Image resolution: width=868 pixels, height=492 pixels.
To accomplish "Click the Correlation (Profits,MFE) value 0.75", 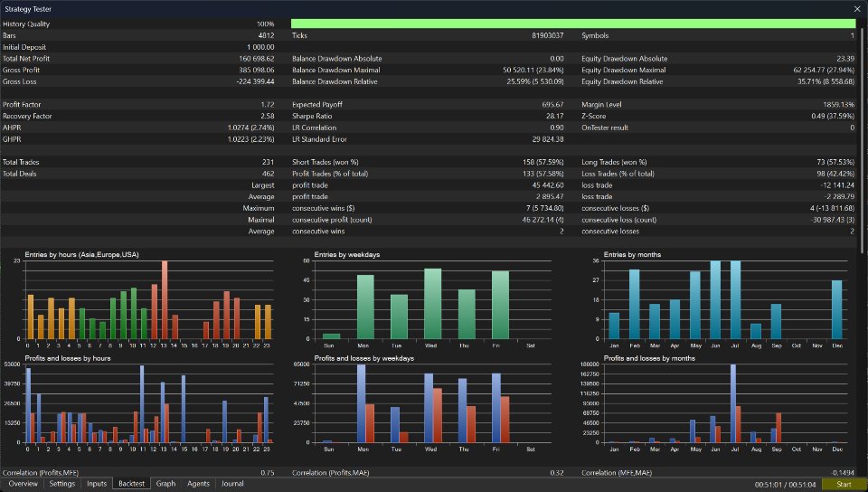I will coord(268,473).
